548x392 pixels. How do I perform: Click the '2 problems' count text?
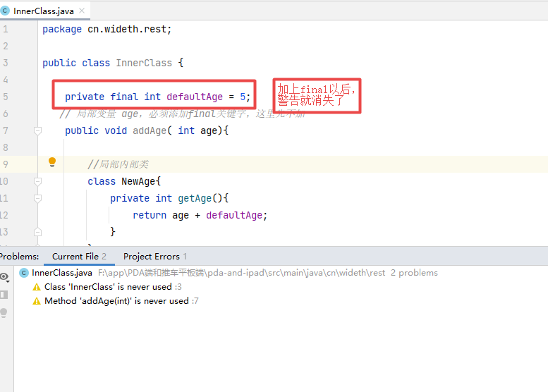[414, 273]
